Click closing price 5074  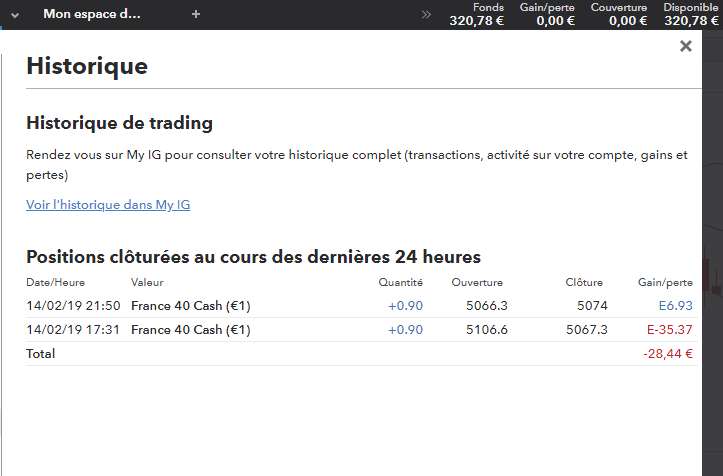593,306
